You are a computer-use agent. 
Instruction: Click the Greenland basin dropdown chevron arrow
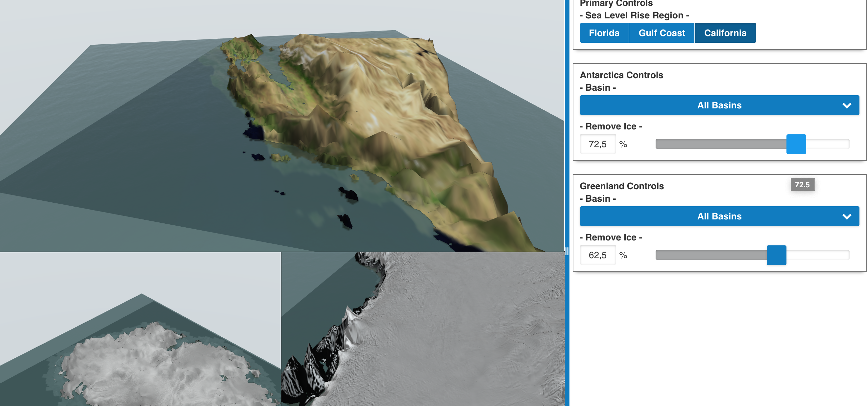846,216
